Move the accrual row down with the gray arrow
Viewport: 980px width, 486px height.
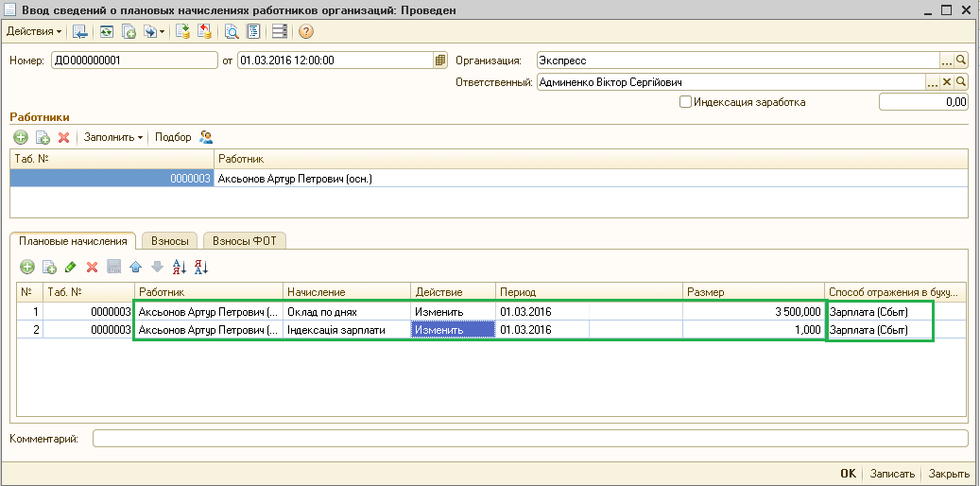(157, 267)
